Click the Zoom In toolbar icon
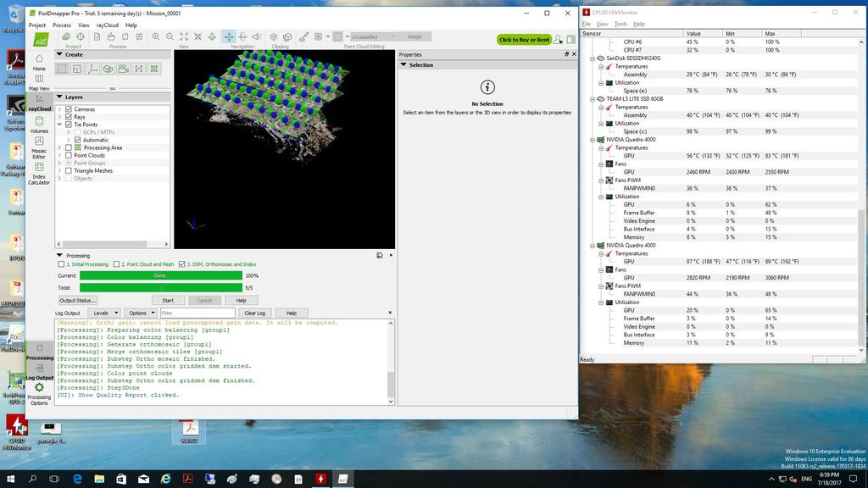 (x=156, y=36)
